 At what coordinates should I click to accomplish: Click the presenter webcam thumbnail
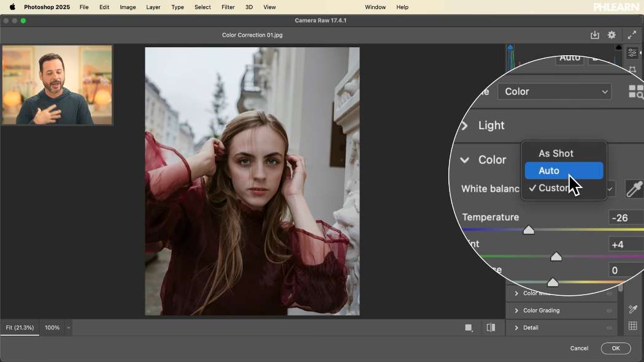pyautogui.click(x=57, y=85)
